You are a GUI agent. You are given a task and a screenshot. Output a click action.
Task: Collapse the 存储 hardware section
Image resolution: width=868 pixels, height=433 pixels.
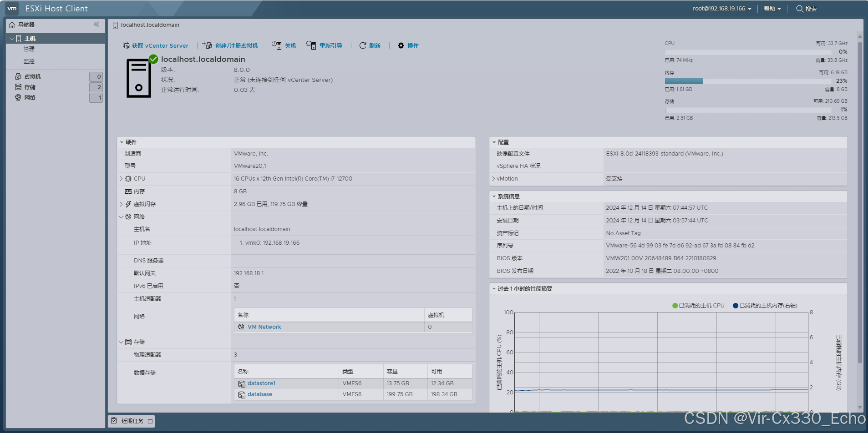click(x=121, y=342)
